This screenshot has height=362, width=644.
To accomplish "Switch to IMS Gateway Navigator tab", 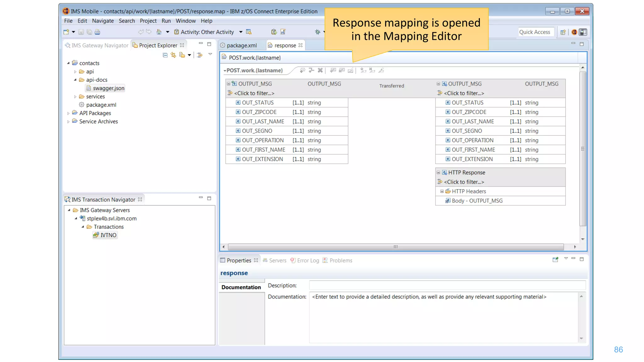I will 97,45.
